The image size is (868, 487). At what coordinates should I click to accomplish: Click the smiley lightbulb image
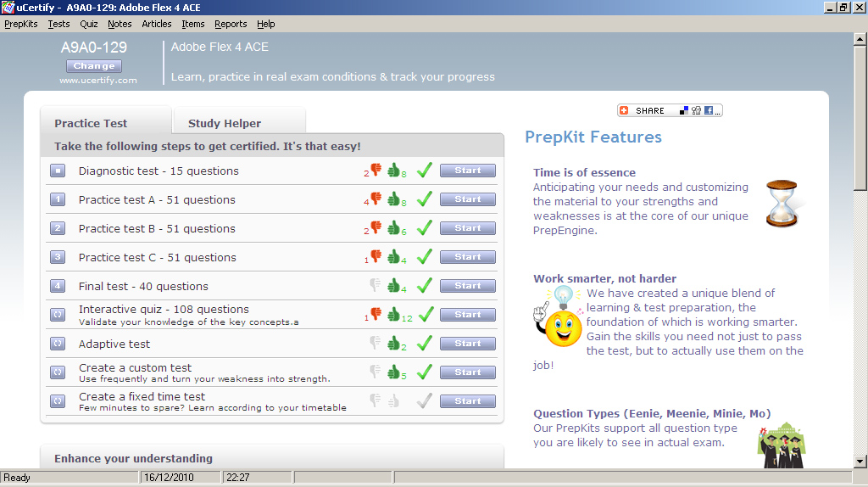558,316
